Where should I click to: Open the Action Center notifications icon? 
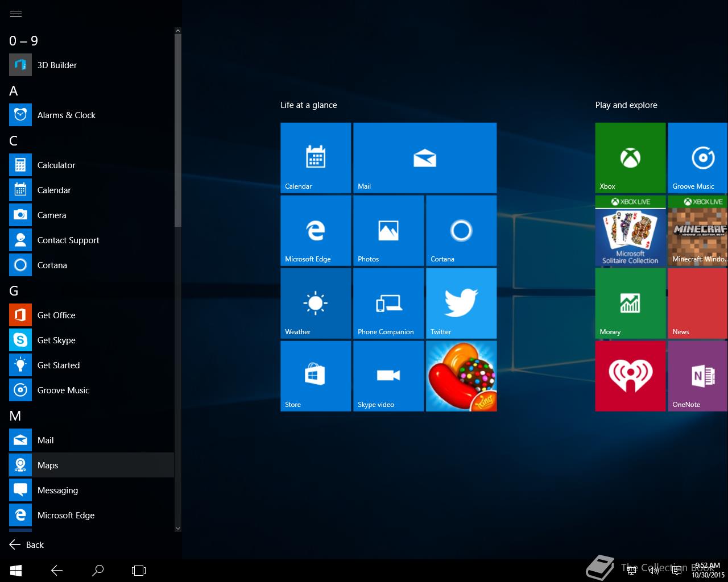(x=677, y=570)
